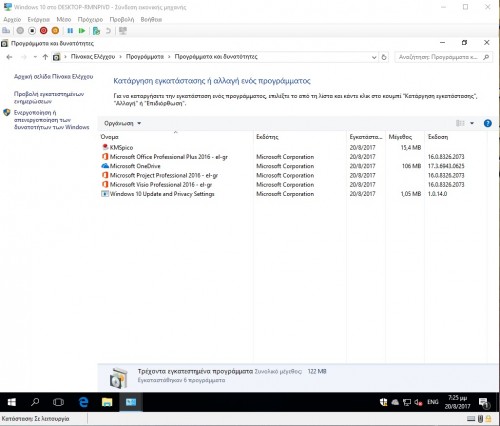Screen dimensions: 500x426
Task: Select Microsoft Visio Professional 2016 entry
Action: pyautogui.click(x=161, y=185)
